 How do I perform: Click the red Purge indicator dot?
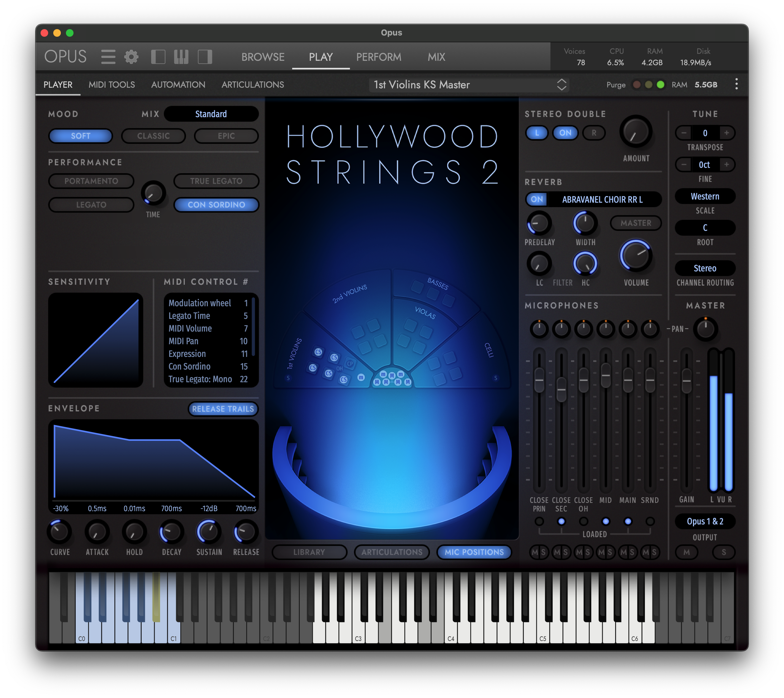coord(637,84)
